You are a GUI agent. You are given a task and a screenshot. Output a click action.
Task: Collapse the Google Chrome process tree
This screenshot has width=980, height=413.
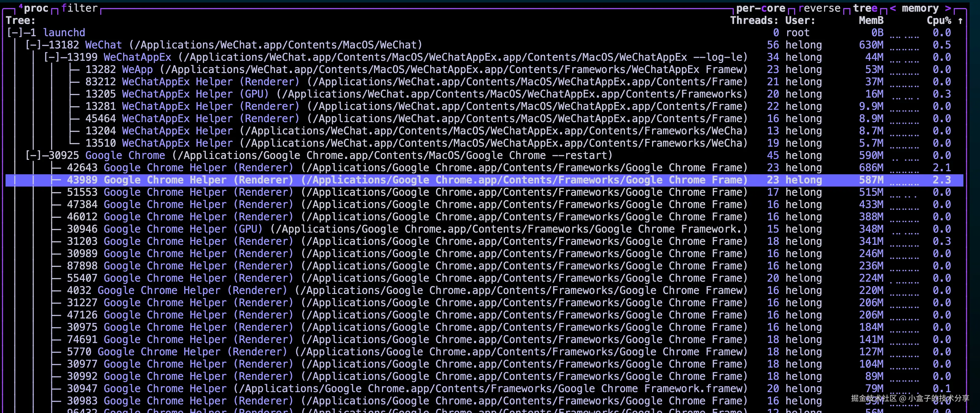pos(33,155)
